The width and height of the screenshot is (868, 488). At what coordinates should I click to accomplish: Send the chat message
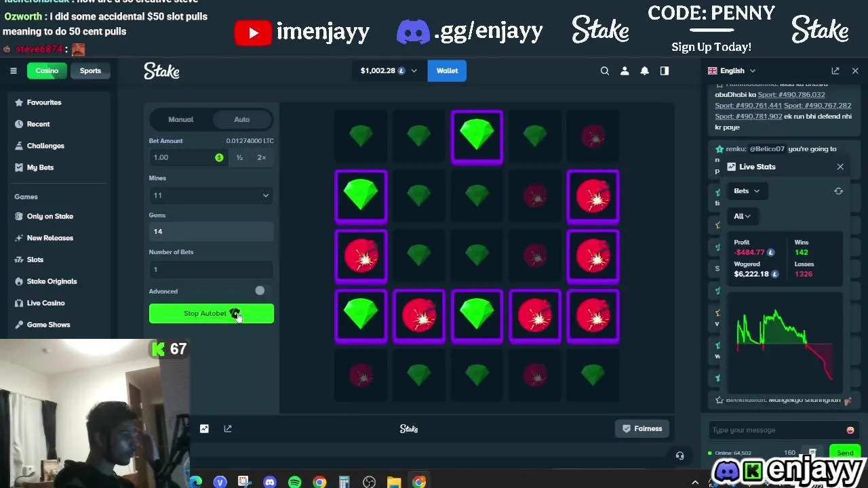[845, 453]
